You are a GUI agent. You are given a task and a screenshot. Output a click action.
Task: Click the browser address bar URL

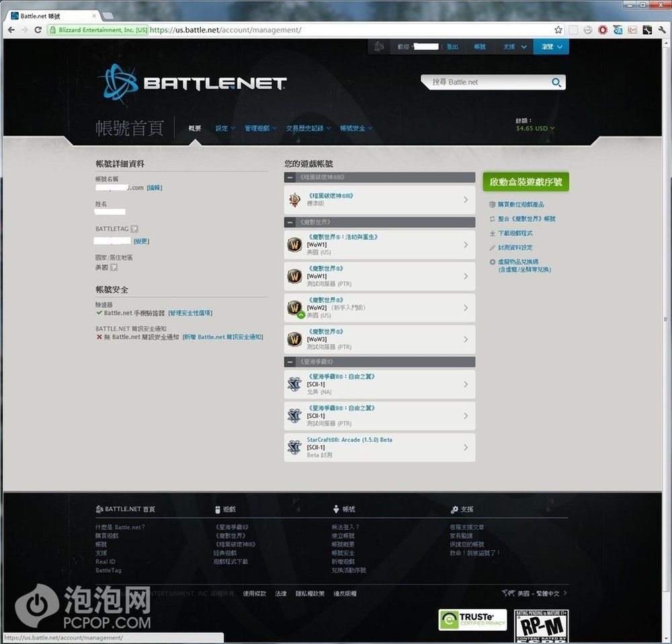coord(225,30)
